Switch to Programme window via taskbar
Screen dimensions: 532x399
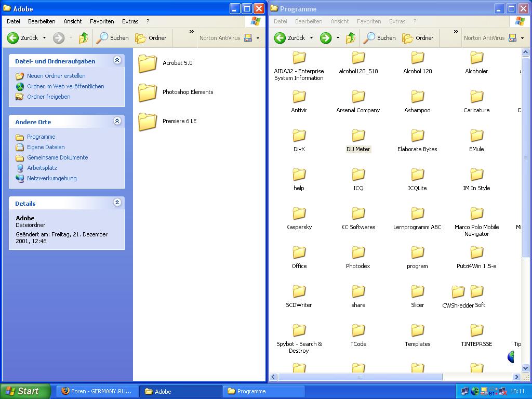click(263, 391)
